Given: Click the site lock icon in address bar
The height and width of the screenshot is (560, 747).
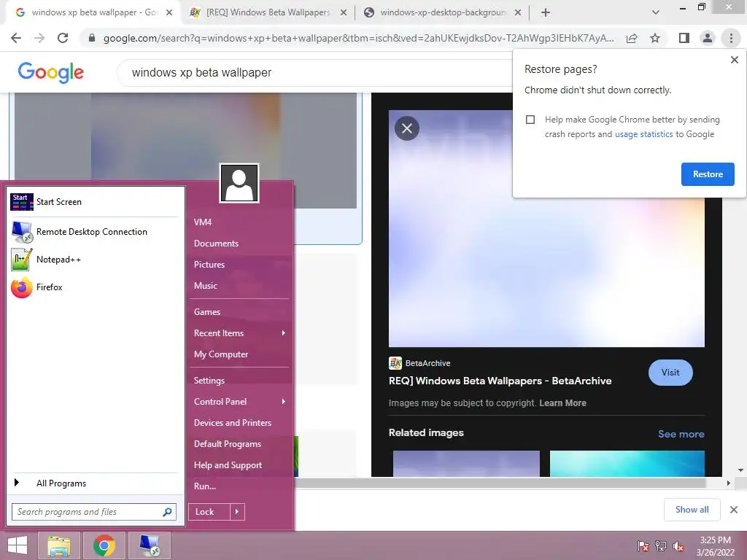Looking at the screenshot, I should (x=92, y=38).
